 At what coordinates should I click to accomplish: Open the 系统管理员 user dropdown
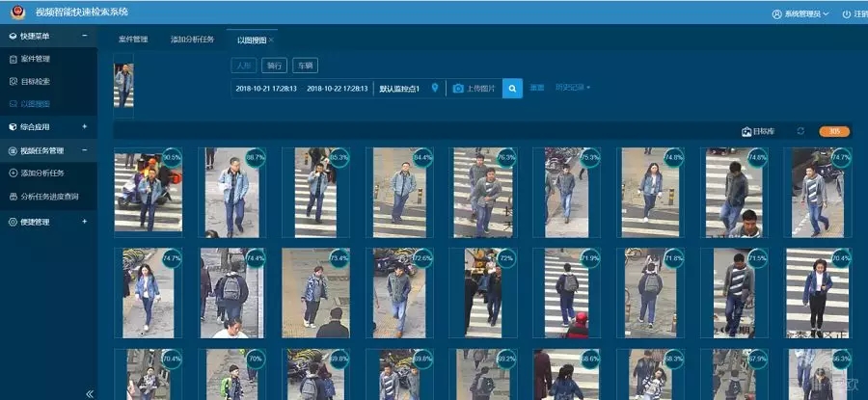(x=800, y=14)
